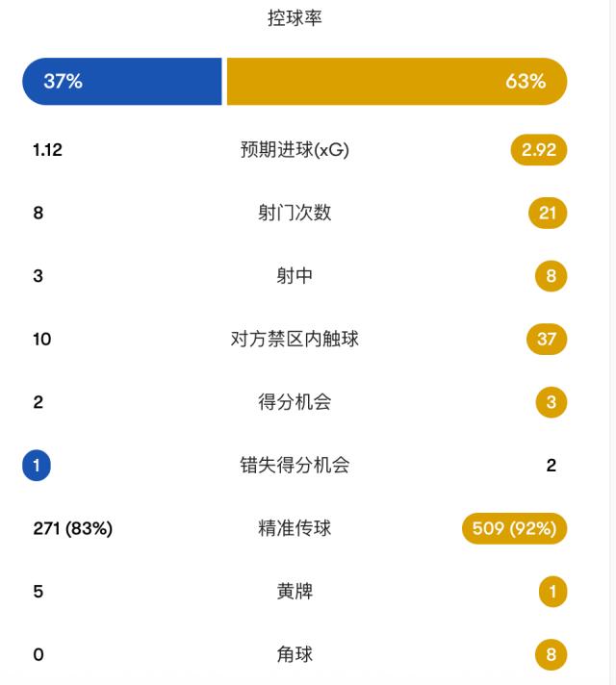Viewport: 616px width, 685px height.
Task: Click the yellow 21 shots badge
Action: pyautogui.click(x=548, y=214)
